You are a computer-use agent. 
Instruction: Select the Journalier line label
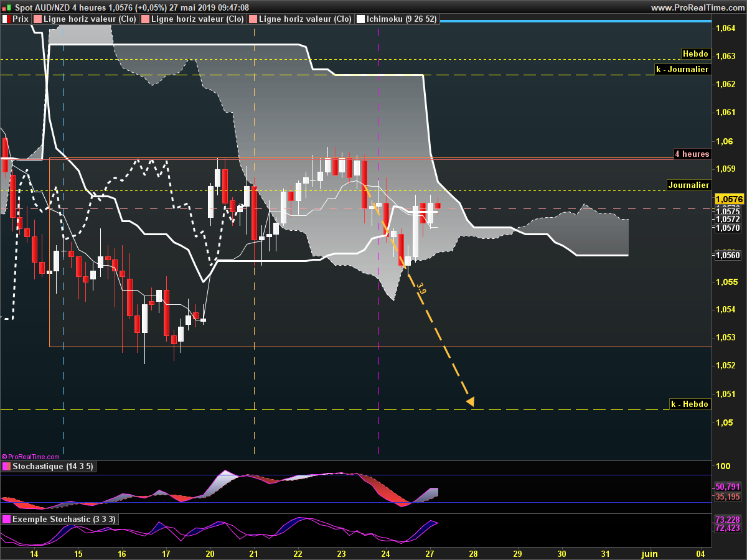[x=688, y=185]
